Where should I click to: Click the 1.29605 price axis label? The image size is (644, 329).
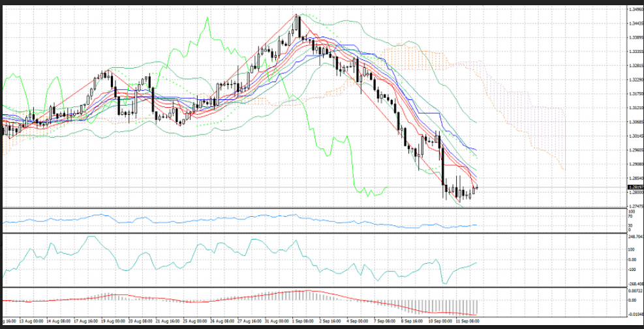click(x=635, y=150)
